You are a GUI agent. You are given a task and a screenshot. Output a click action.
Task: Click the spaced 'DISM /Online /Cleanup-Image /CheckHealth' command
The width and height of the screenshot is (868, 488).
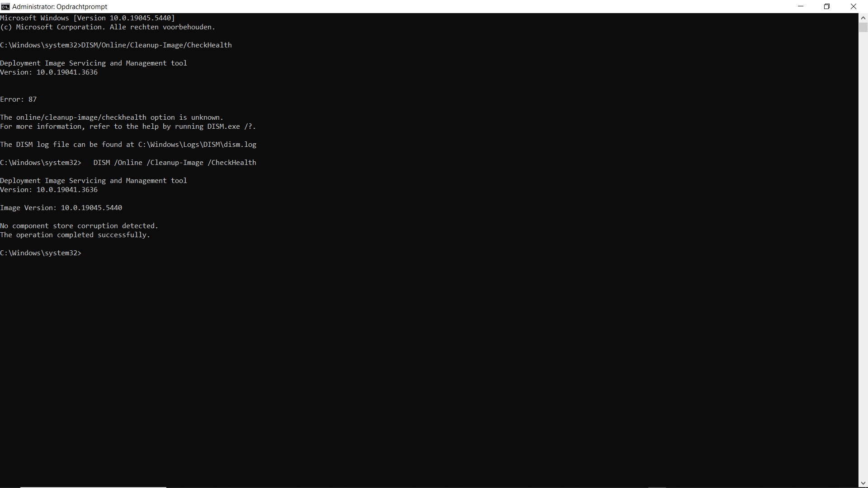tap(175, 163)
